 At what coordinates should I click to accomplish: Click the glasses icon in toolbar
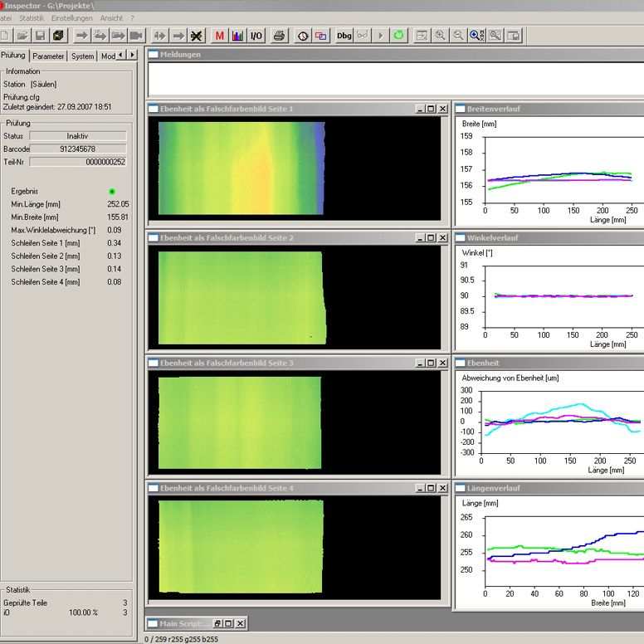tap(363, 36)
